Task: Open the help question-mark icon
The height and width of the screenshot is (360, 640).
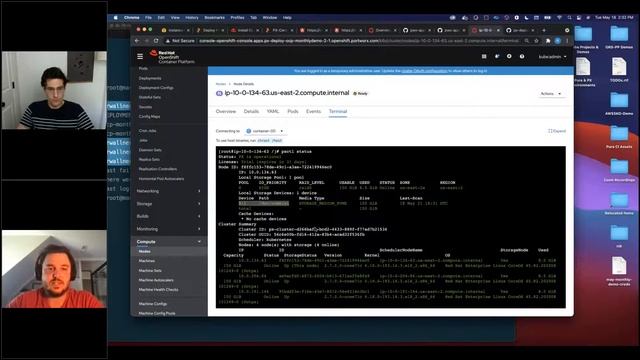Action: [522, 56]
